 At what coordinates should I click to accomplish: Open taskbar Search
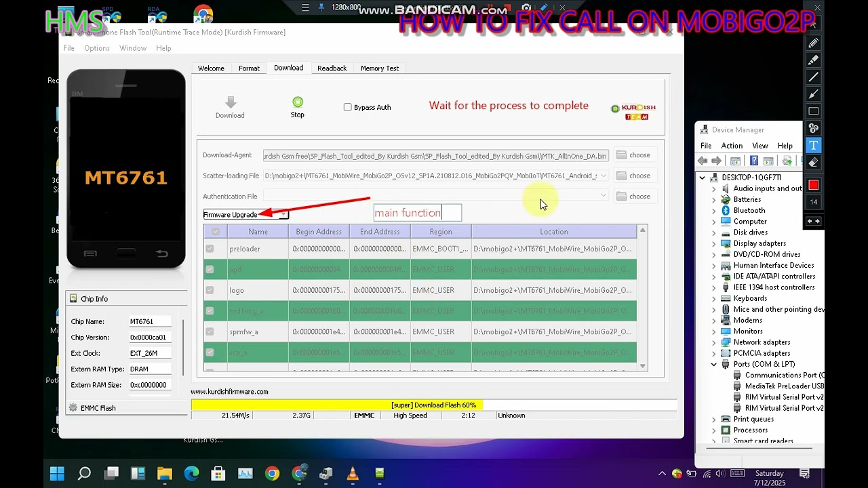pos(84,473)
